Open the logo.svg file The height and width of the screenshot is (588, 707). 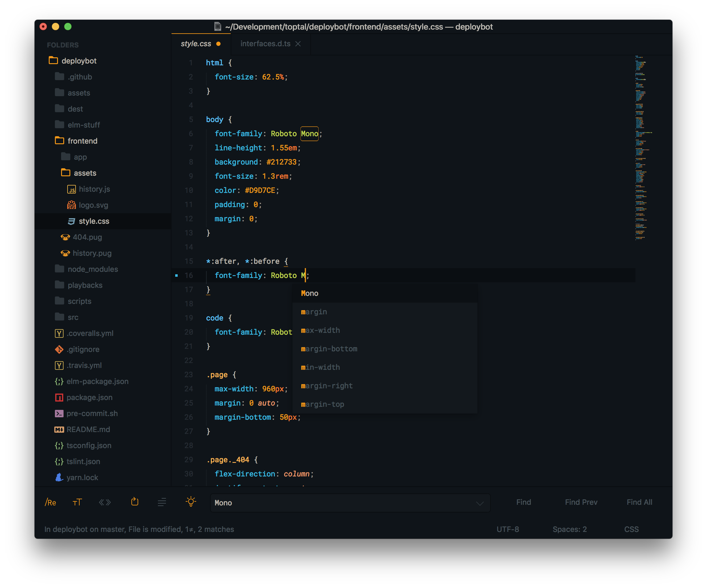point(93,205)
